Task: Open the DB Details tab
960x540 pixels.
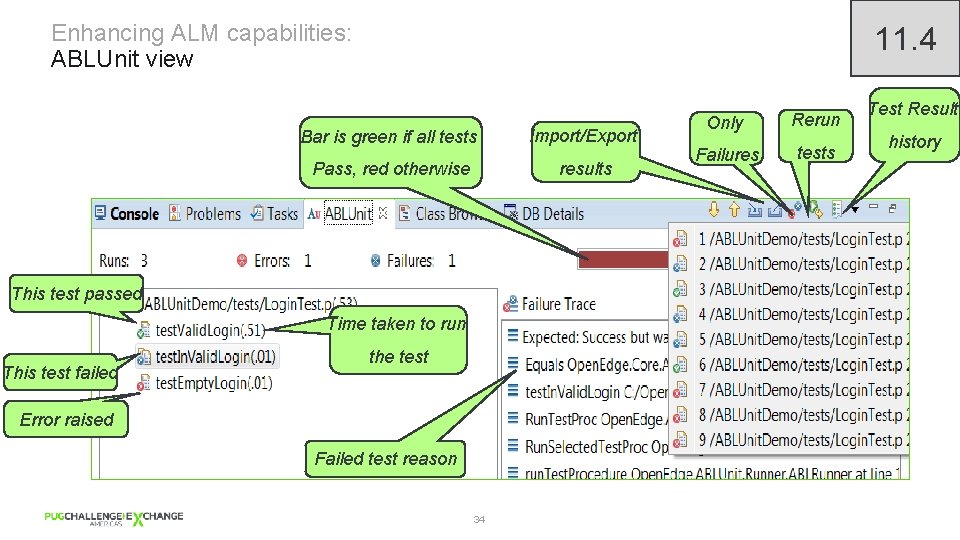Action: (544, 214)
